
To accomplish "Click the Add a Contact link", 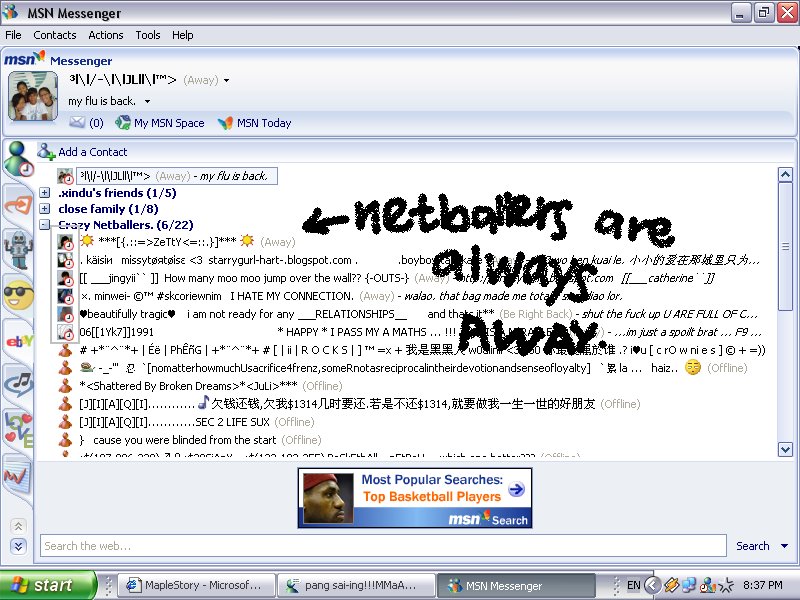I will point(93,152).
